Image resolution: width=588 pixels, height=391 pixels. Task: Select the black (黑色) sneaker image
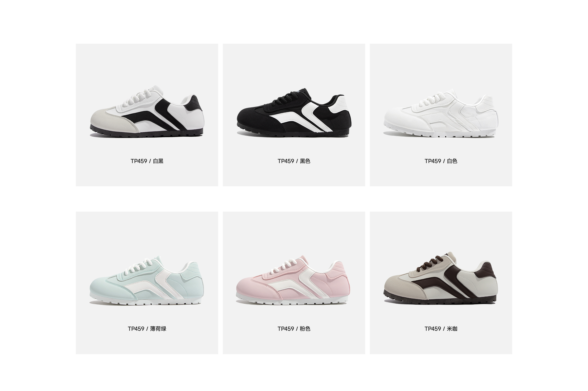click(x=294, y=112)
